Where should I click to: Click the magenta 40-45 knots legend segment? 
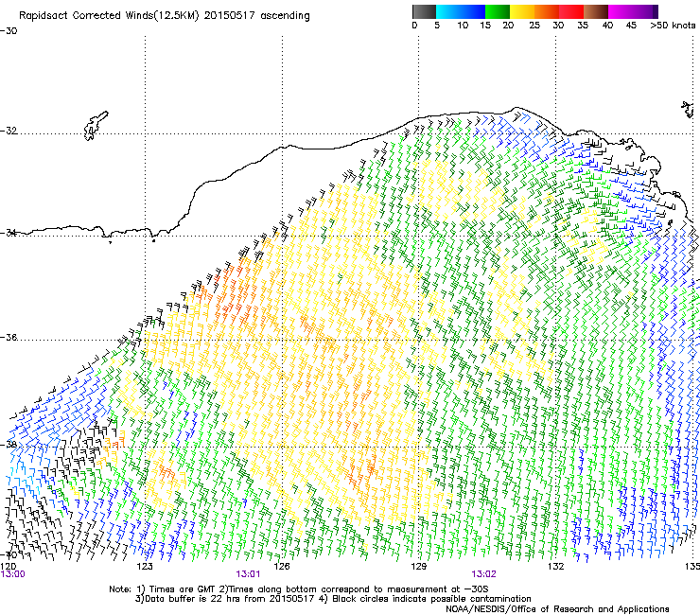621,11
